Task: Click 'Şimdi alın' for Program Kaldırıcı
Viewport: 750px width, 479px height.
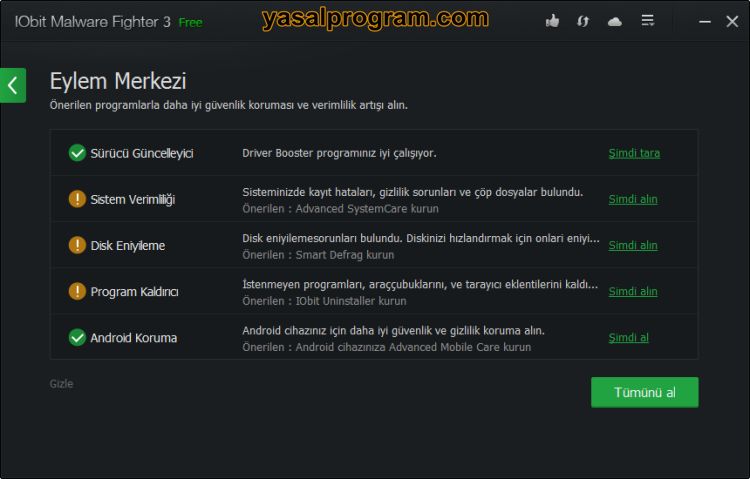Action: click(633, 291)
